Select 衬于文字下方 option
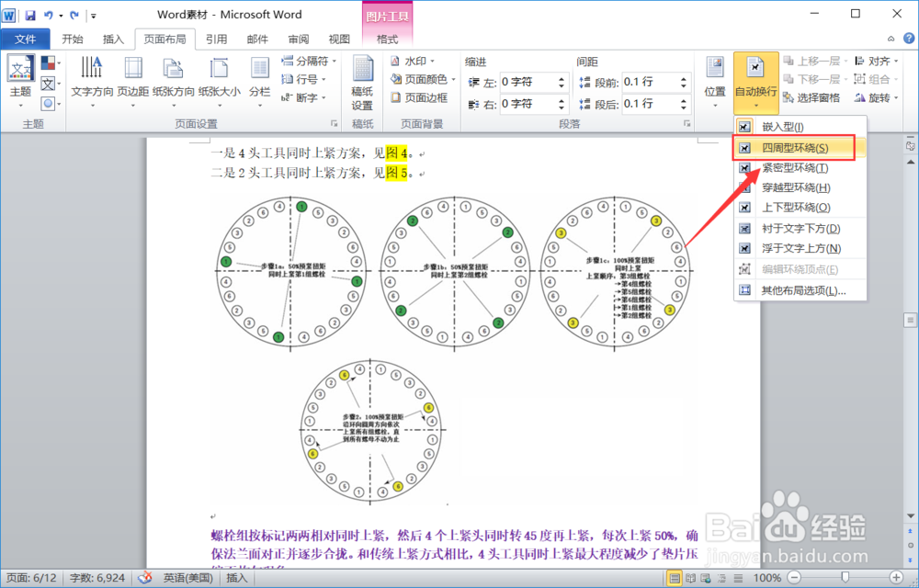This screenshot has width=919, height=588. point(800,229)
